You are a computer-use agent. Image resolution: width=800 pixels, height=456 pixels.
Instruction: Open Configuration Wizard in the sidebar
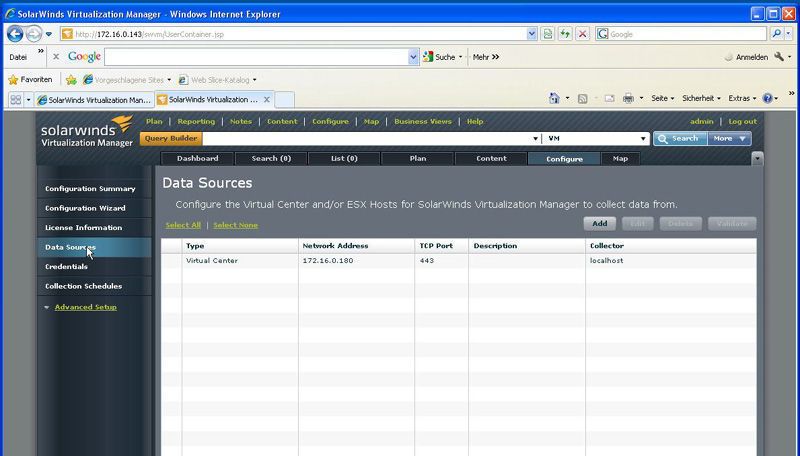95,208
